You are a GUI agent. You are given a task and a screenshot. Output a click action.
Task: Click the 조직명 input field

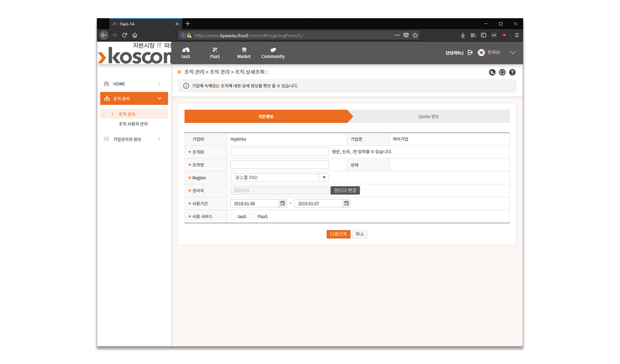tap(280, 164)
